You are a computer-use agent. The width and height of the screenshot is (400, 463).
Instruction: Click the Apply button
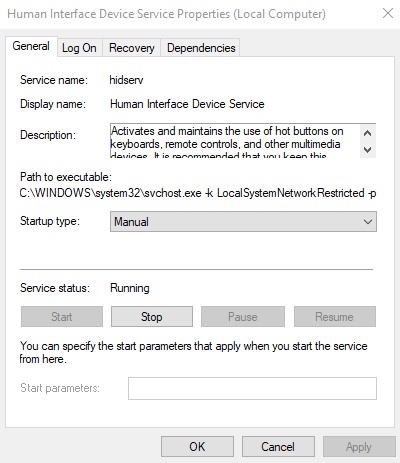coord(359,446)
